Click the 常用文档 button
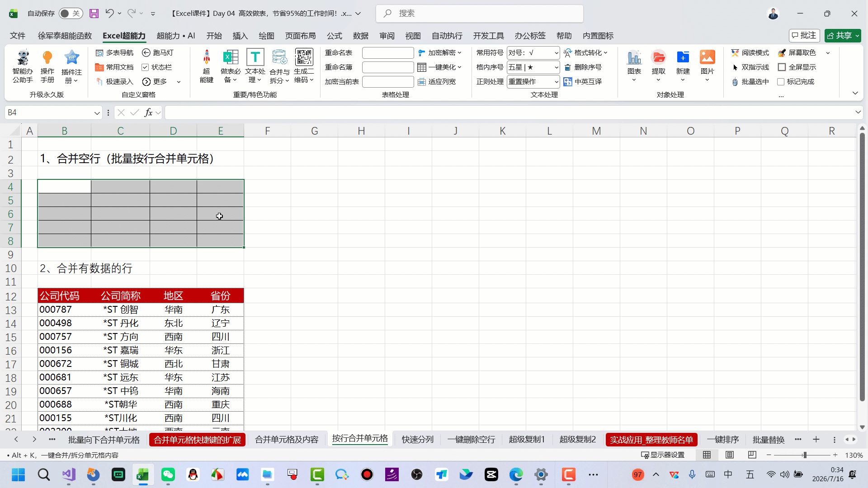The height and width of the screenshot is (488, 868). coord(114,67)
